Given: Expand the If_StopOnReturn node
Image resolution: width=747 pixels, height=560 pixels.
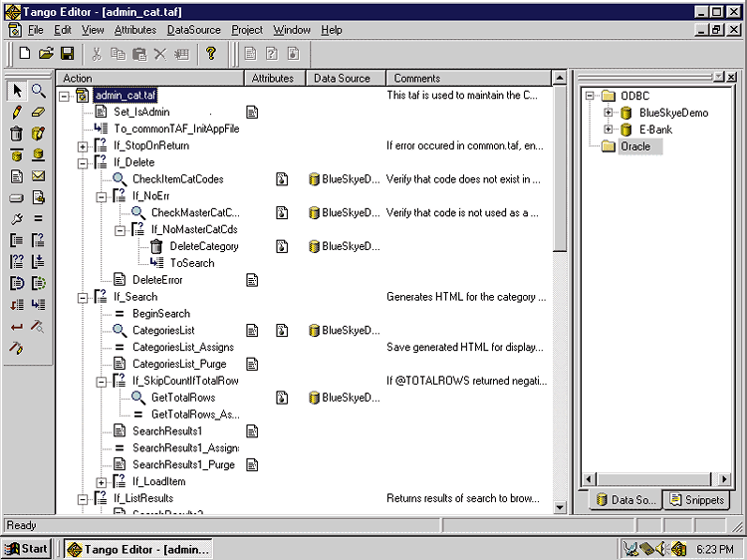Looking at the screenshot, I should pos(83,146).
